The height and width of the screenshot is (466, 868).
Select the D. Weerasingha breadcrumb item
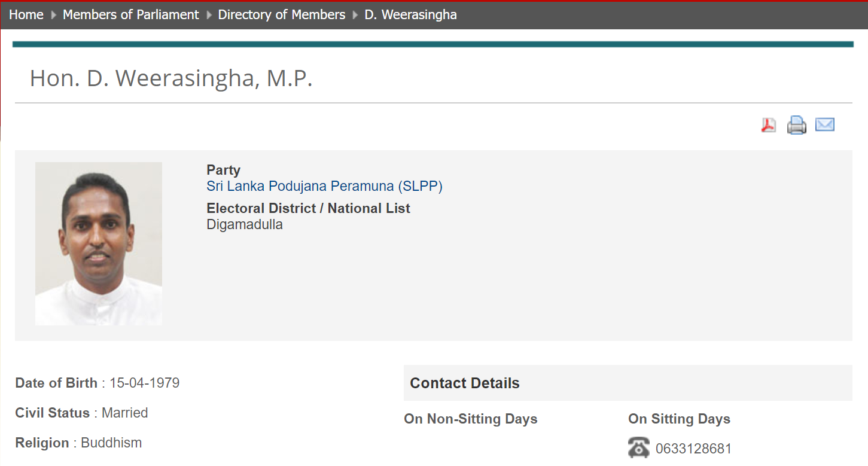pyautogui.click(x=411, y=15)
